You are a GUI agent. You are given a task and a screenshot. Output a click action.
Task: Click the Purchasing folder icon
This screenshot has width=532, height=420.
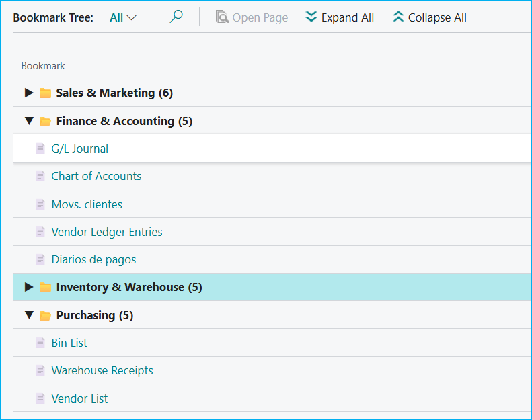(45, 316)
